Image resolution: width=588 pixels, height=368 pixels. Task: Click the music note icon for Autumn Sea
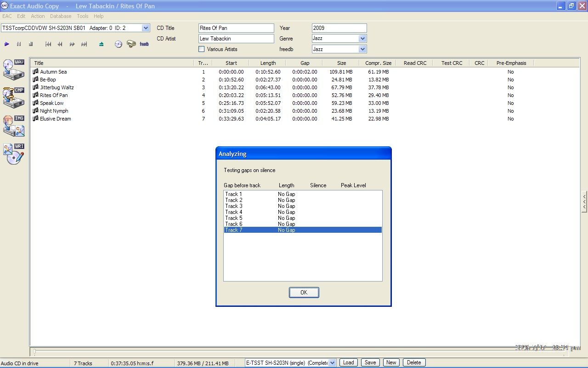[35, 71]
